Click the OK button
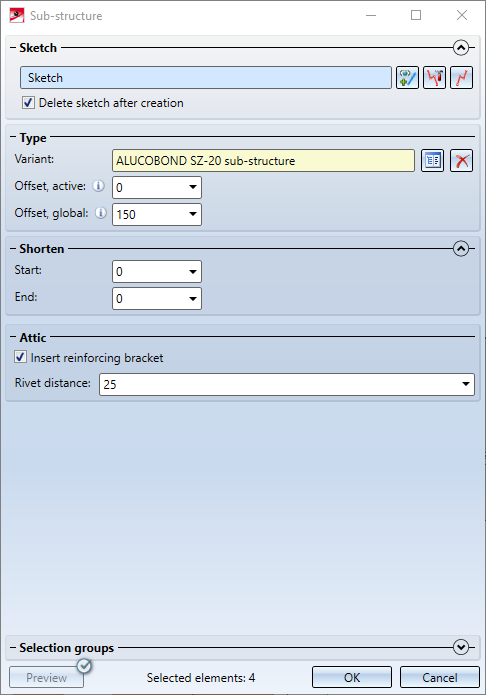 352,677
